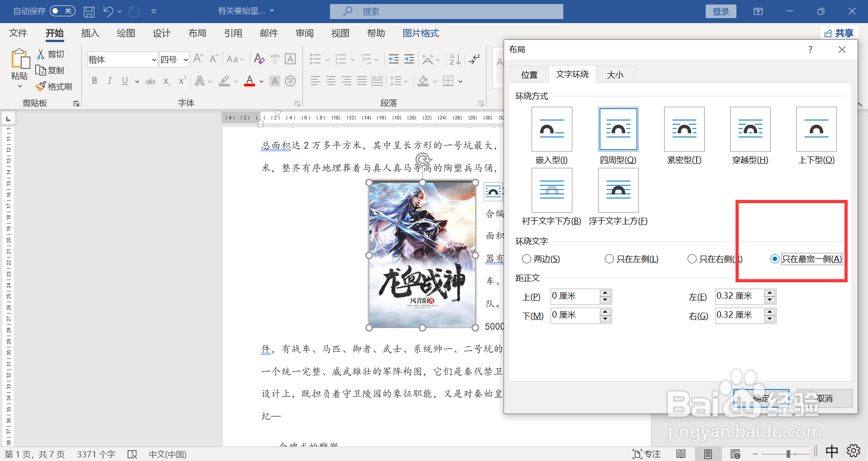
Task: Click the 共享 share button
Action: [x=839, y=33]
